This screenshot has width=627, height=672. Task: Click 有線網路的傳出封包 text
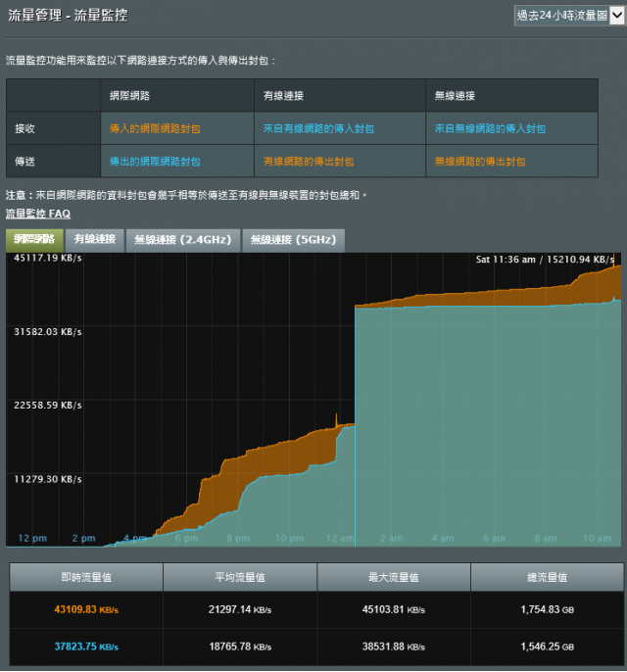point(309,162)
